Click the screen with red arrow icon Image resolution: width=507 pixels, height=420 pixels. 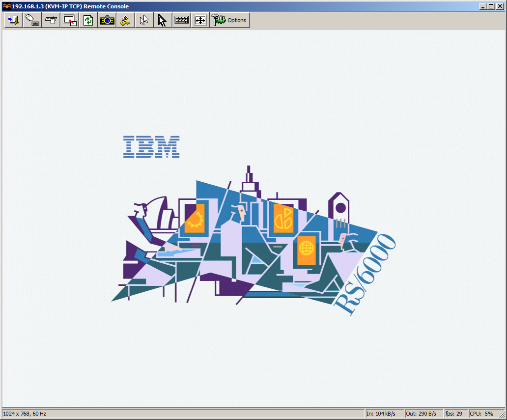click(70, 20)
